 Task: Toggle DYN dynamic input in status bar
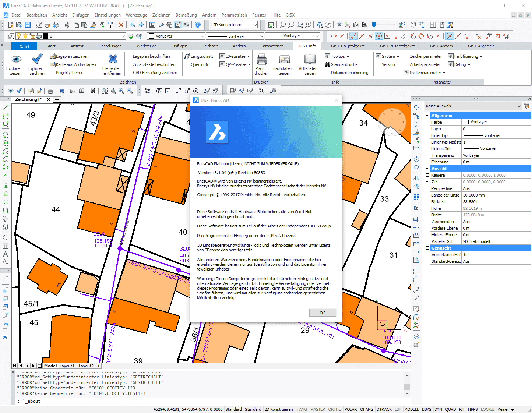pyautogui.click(x=438, y=409)
